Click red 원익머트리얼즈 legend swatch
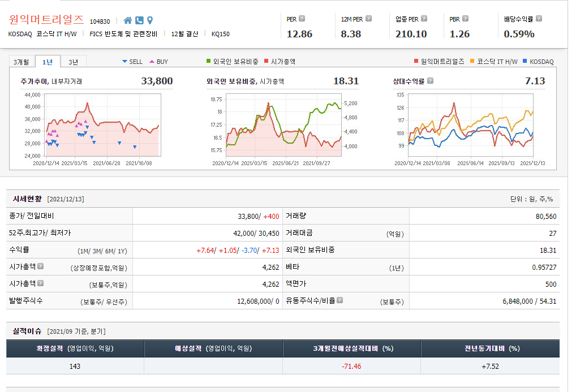The height and width of the screenshot is (392, 576). (x=416, y=61)
